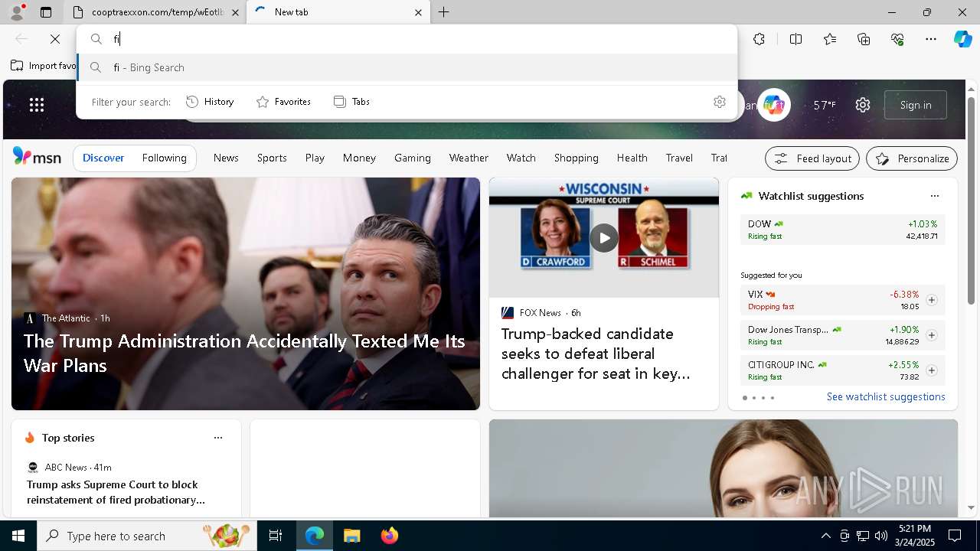Screen dimensions: 980x551
Task: Open the Extensions icon in the toolbar
Action: 759,39
